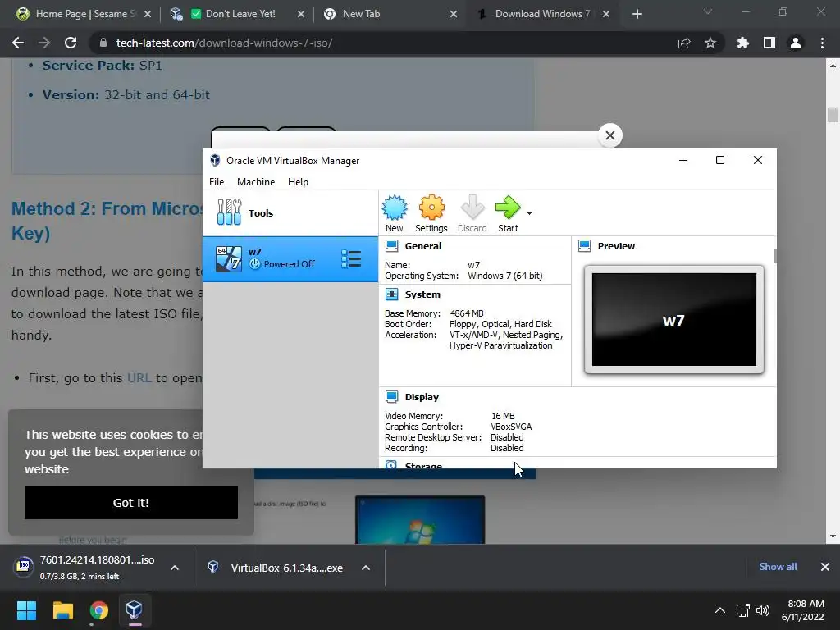This screenshot has width=840, height=630.
Task: Open the Start button dropdown arrow
Action: [x=529, y=213]
